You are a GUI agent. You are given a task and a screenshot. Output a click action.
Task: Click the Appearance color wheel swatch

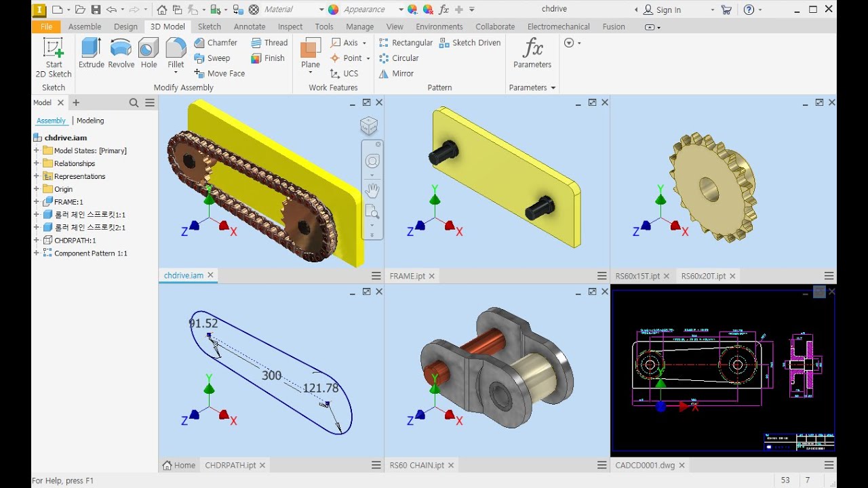333,9
